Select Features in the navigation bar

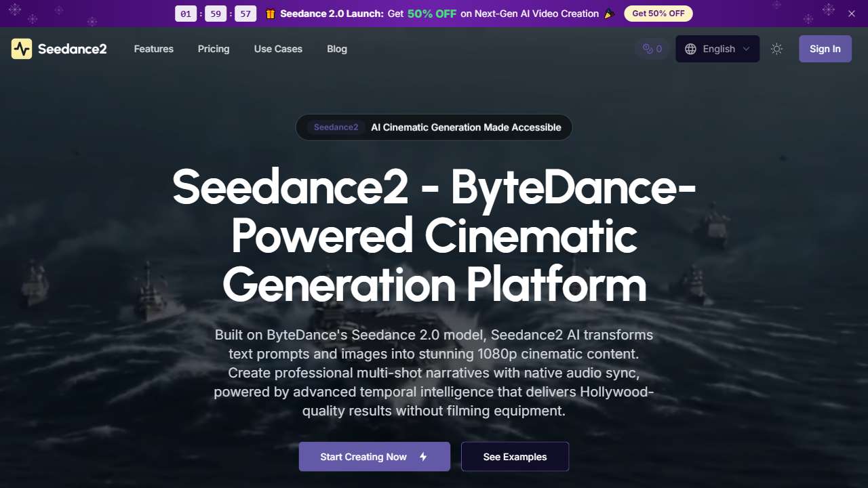click(153, 48)
